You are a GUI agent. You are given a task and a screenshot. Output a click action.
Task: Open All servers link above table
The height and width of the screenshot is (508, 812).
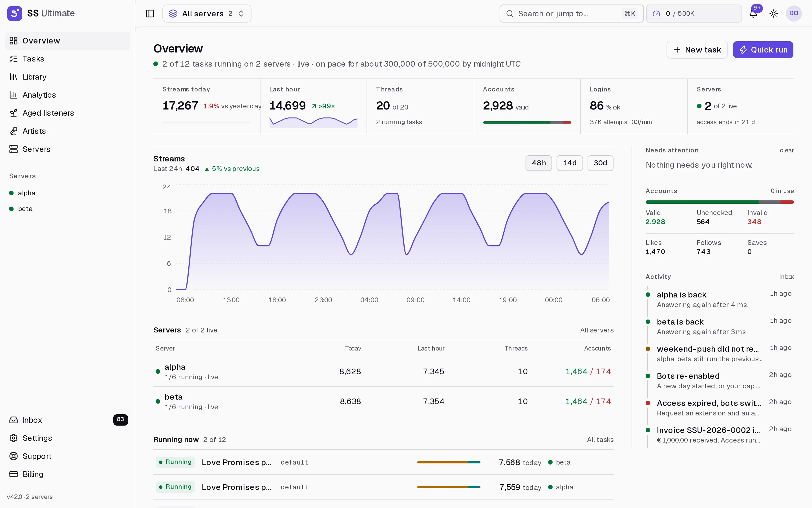[x=597, y=330]
